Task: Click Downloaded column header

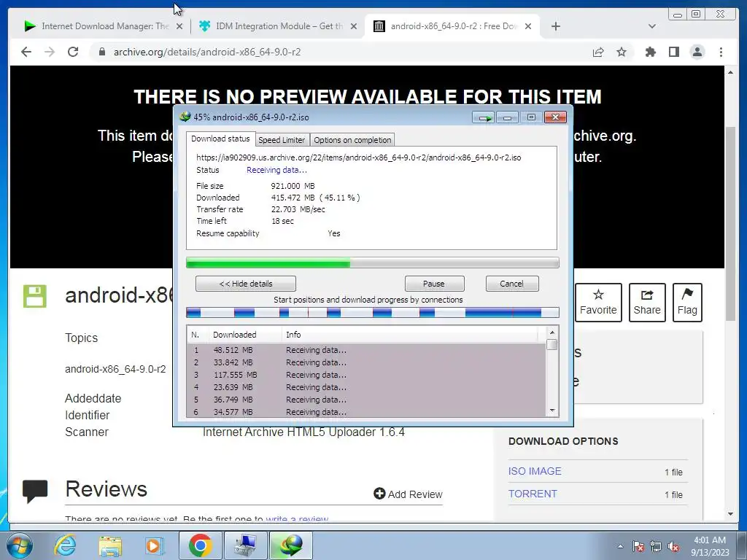Action: tap(245, 335)
